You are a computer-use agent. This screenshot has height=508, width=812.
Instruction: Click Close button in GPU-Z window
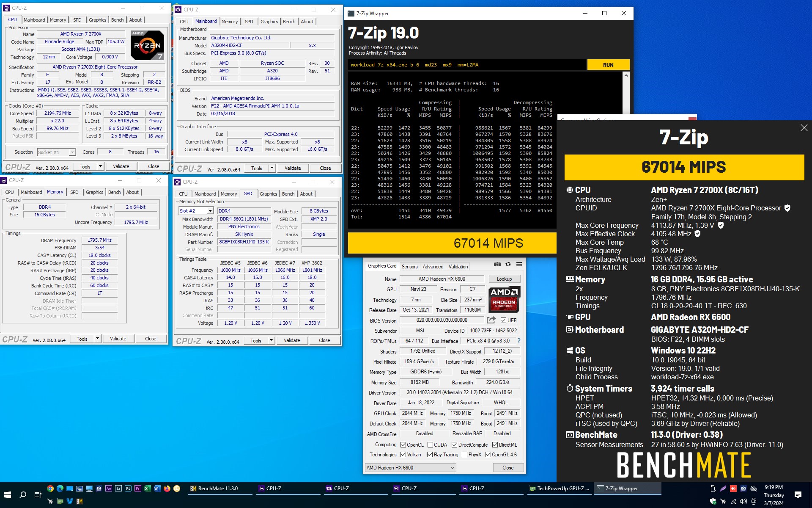point(508,468)
